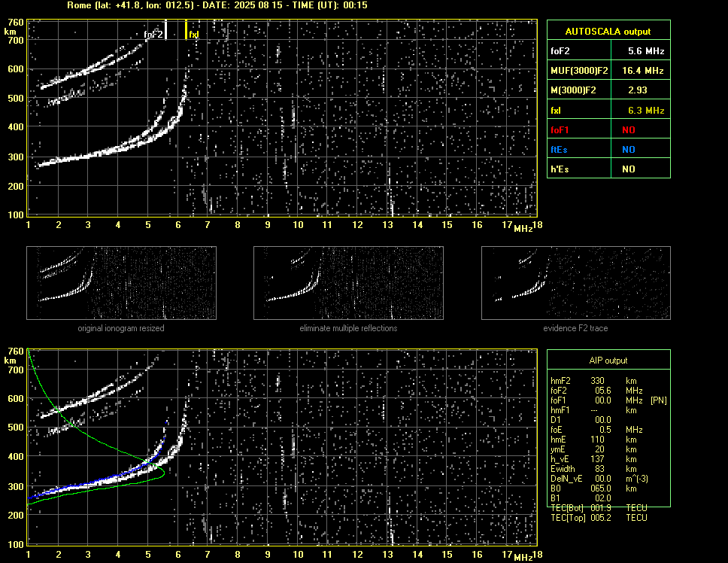Viewport: 728px width, 563px height.
Task: Click the 13 MHz tick label under top ionogram
Action: (x=387, y=225)
